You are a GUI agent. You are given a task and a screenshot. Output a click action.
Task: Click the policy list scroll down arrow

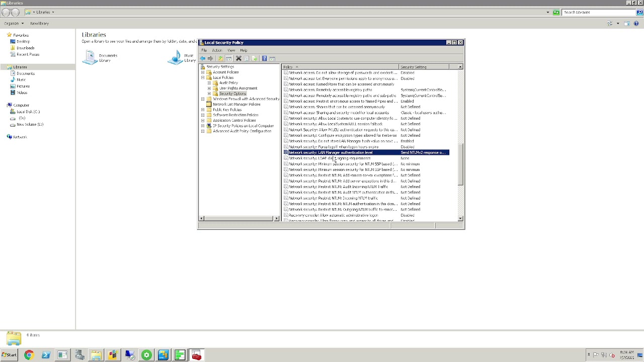(x=460, y=218)
